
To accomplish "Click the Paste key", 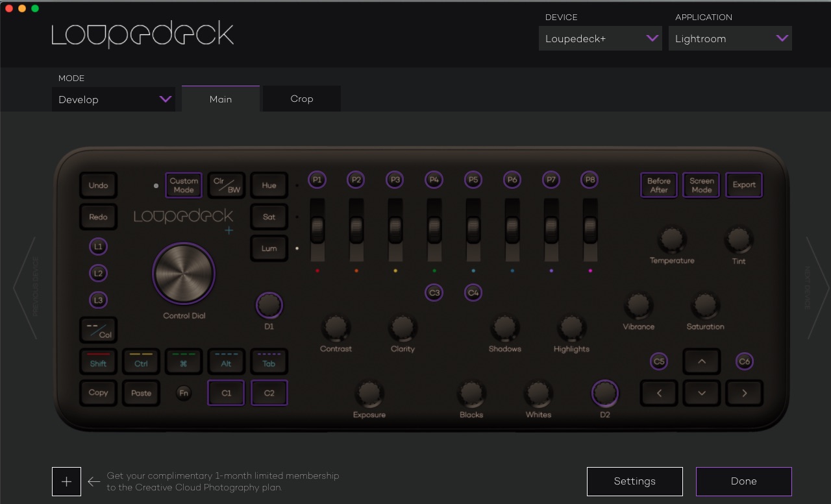I will pos(141,393).
